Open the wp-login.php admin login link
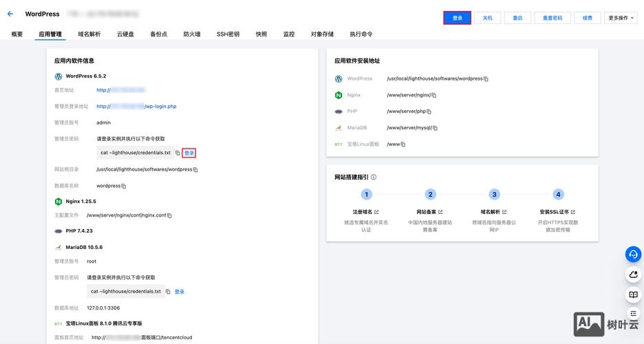The width and height of the screenshot is (644, 344). click(136, 107)
